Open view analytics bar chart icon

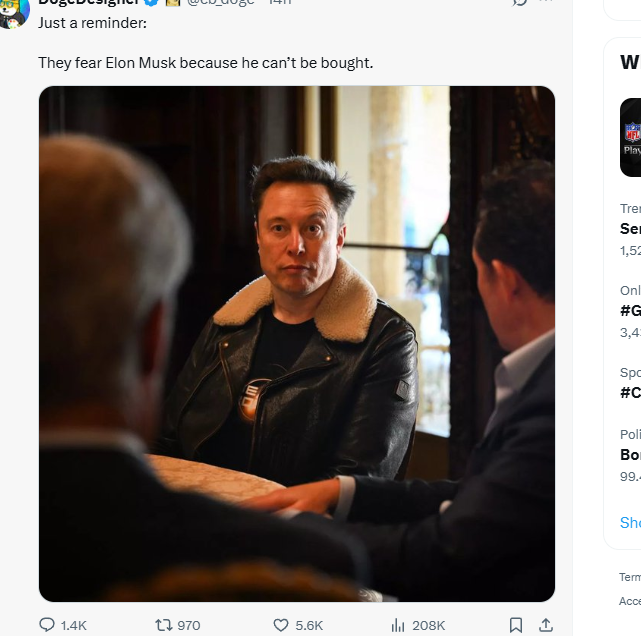[398, 625]
